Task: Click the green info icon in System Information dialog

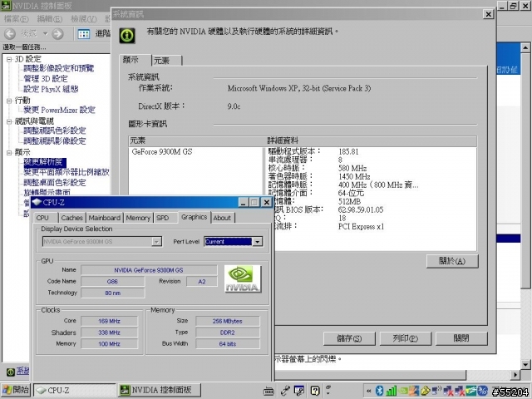Action: (127, 35)
